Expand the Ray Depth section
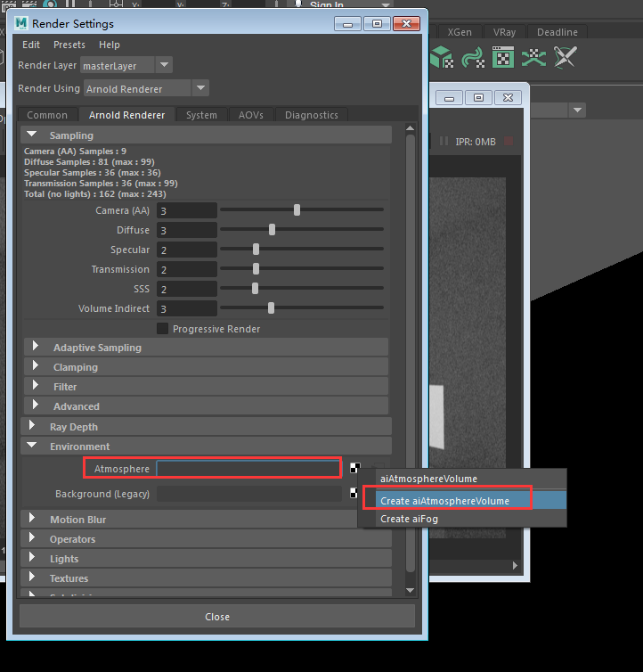 pos(32,425)
